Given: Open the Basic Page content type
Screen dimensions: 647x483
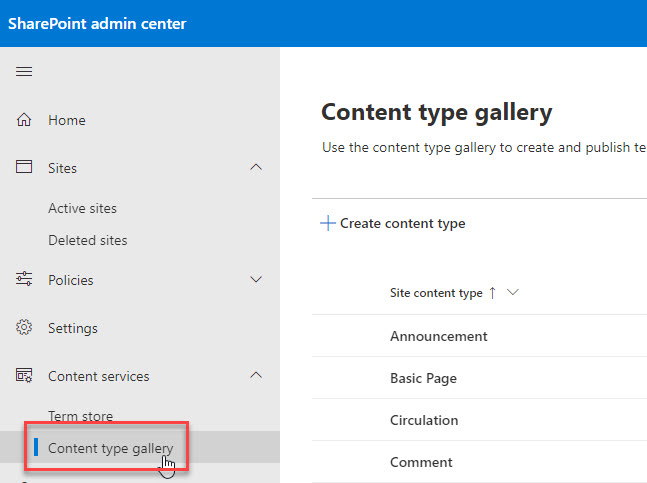Looking at the screenshot, I should click(423, 378).
